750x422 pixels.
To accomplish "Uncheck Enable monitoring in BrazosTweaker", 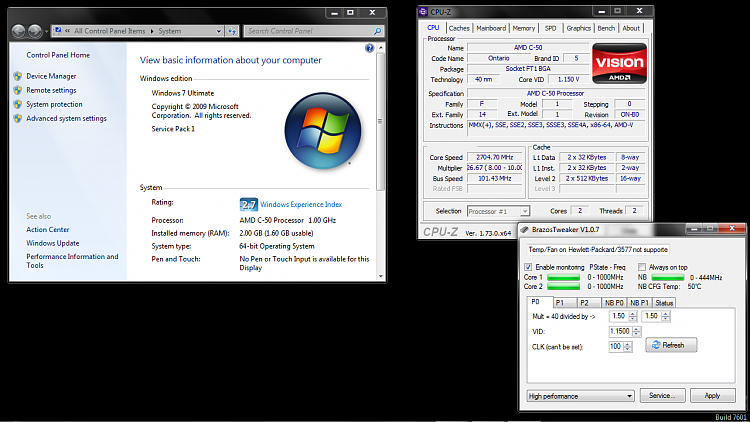I will pyautogui.click(x=528, y=267).
